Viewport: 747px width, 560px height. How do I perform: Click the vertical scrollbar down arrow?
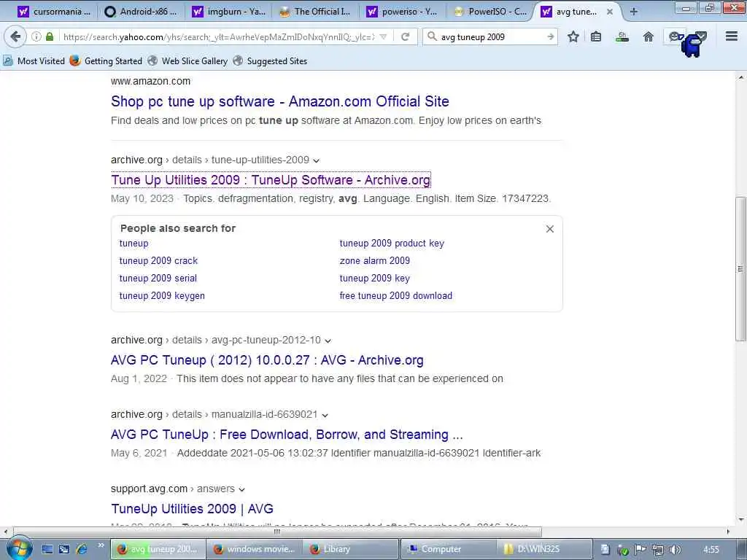click(x=740, y=519)
